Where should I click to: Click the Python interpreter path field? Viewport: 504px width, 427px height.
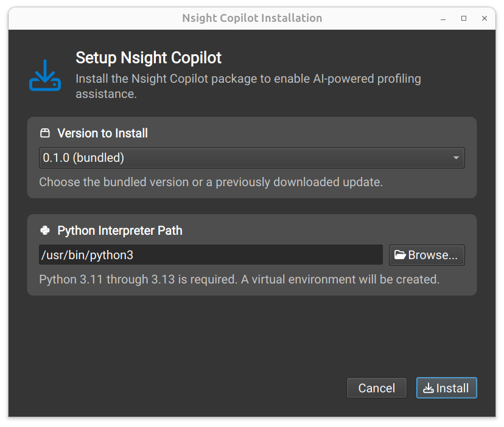(211, 255)
